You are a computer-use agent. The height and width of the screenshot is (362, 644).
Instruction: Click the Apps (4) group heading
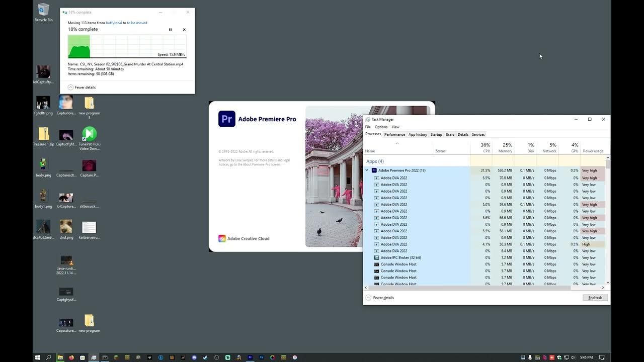(375, 161)
